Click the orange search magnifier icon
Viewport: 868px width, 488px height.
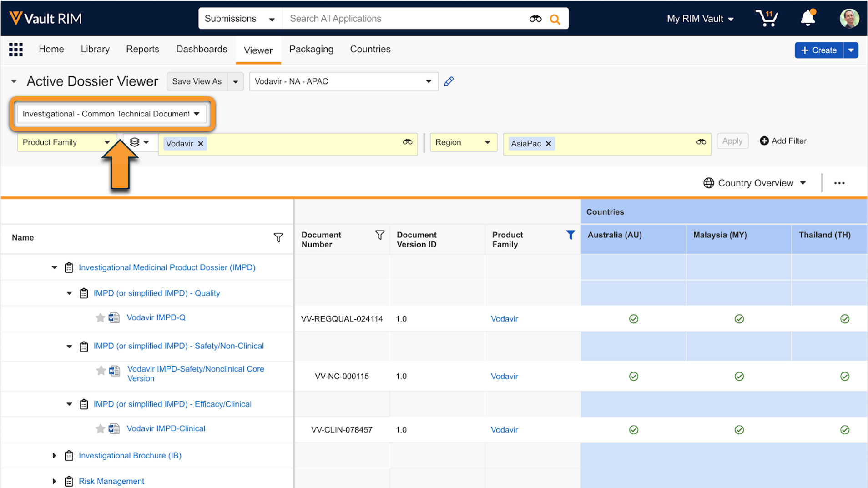[x=555, y=19]
